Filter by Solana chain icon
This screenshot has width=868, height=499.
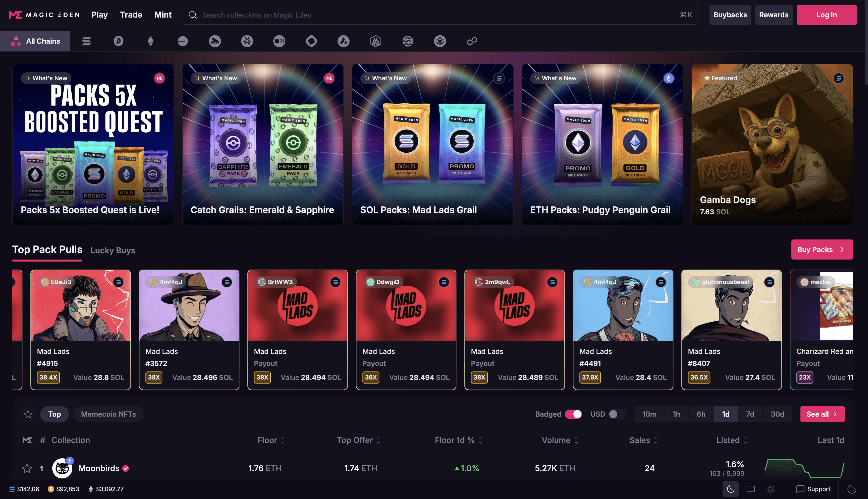pos(86,41)
